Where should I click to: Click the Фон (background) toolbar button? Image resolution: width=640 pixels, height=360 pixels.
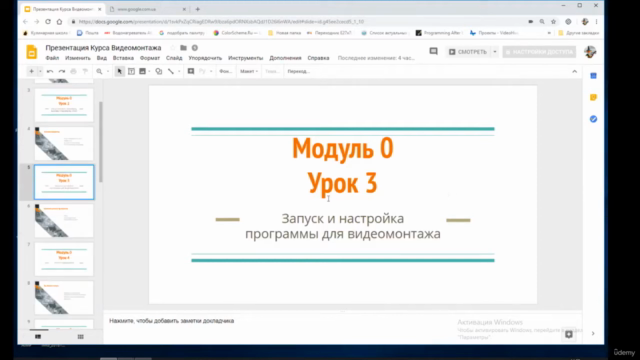point(226,71)
